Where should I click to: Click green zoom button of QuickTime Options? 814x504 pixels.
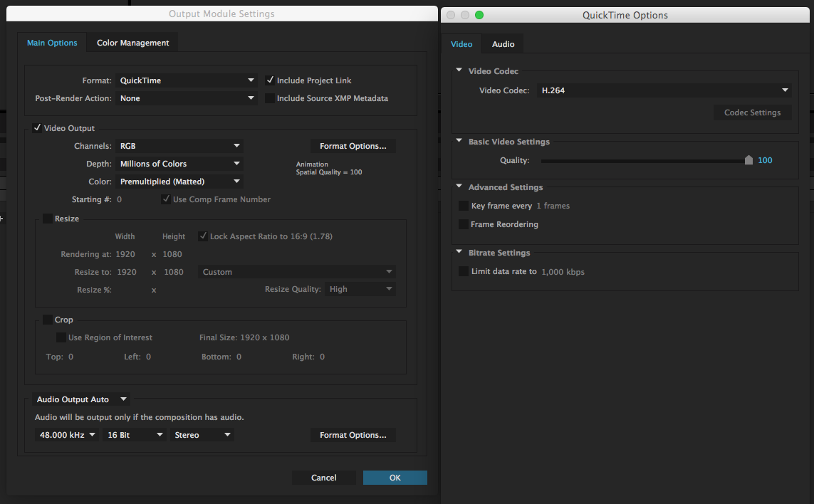coord(479,15)
